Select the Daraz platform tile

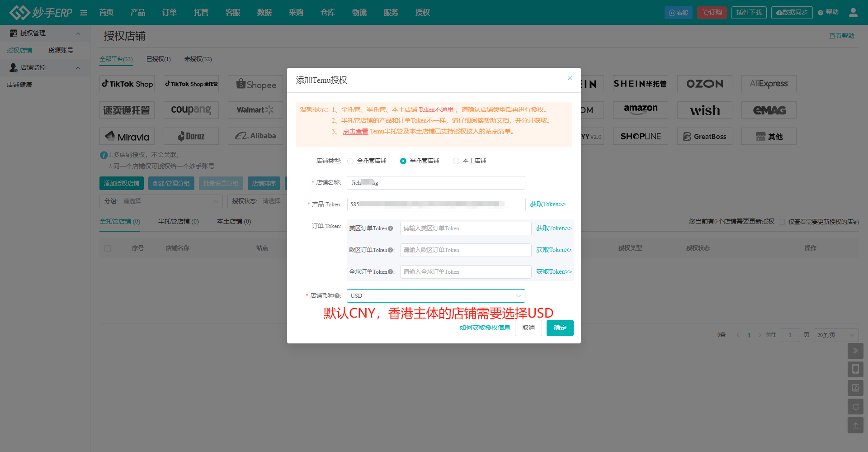[191, 136]
